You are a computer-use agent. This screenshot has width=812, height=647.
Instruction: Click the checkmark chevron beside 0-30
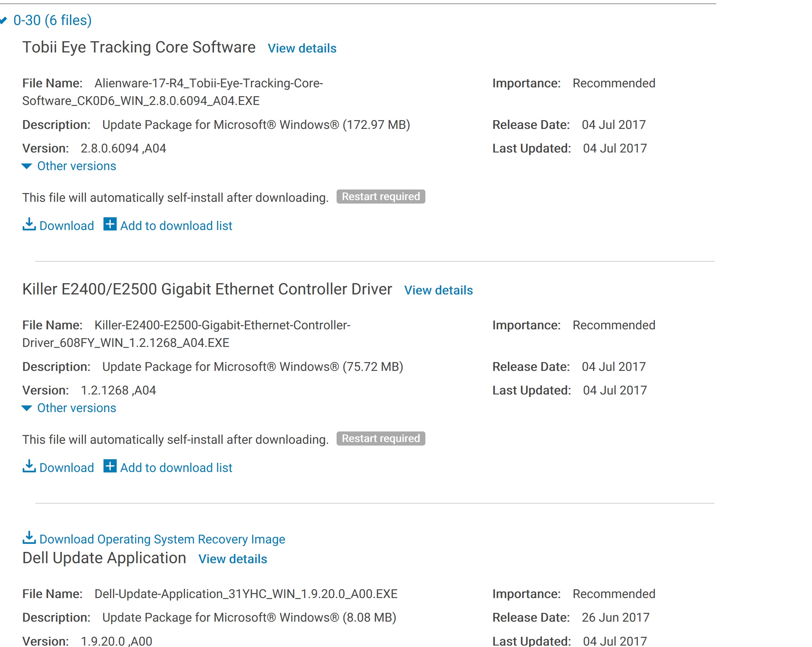tap(4, 20)
